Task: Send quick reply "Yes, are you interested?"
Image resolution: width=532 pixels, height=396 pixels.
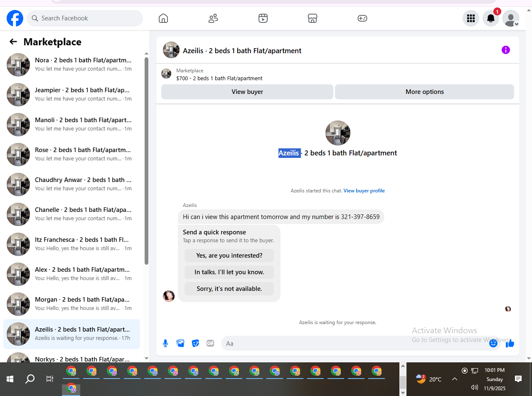Action: pos(229,256)
